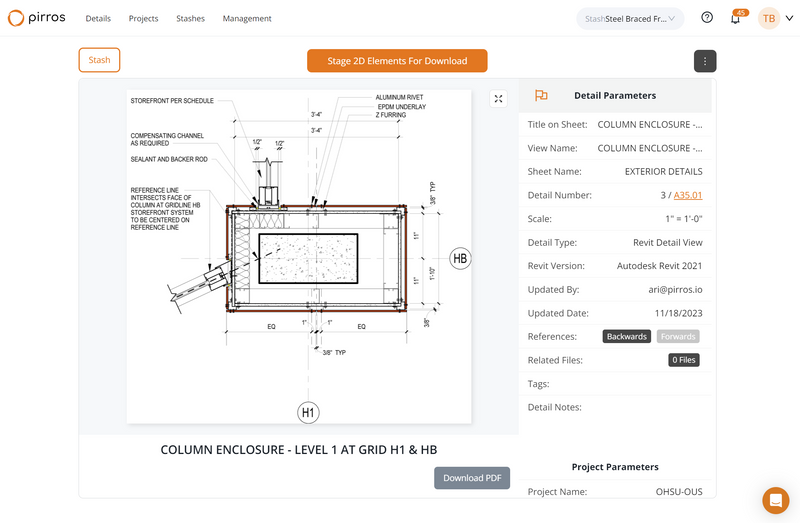Open the TB user avatar menu
The image size is (800, 523).
pos(768,18)
